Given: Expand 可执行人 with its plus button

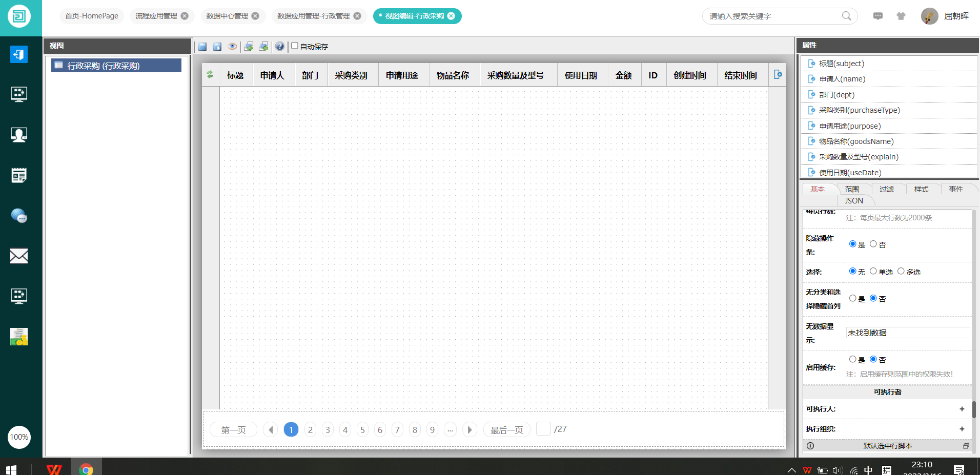Looking at the screenshot, I should coord(962,409).
